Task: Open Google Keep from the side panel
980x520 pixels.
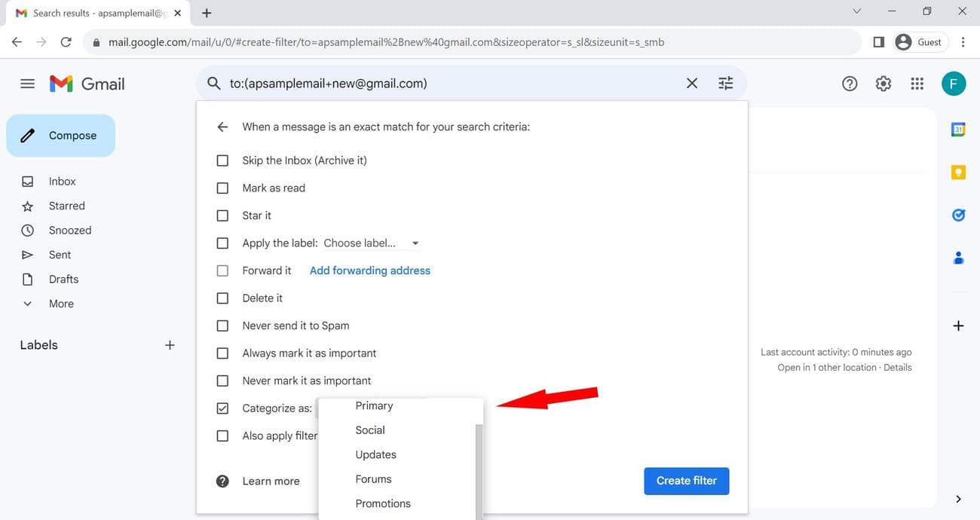Action: [957, 172]
